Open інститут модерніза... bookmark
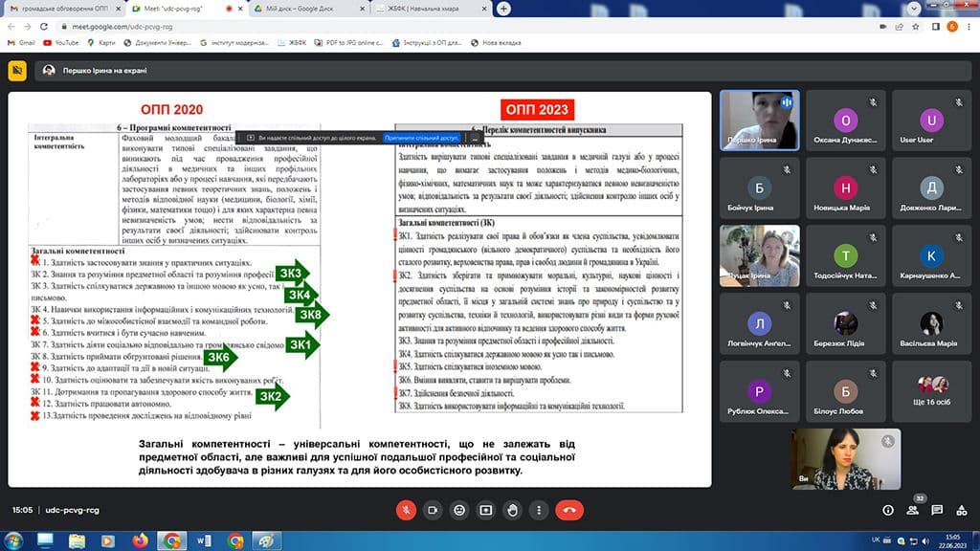Screen dimensions: 980x551 pos(234,43)
